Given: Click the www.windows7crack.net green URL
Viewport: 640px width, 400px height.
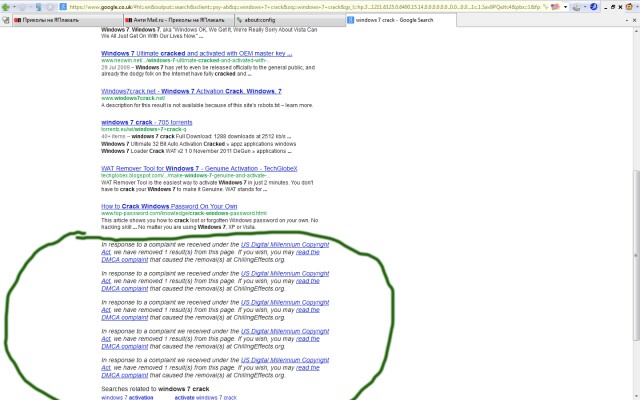Looking at the screenshot, I should point(133,98).
